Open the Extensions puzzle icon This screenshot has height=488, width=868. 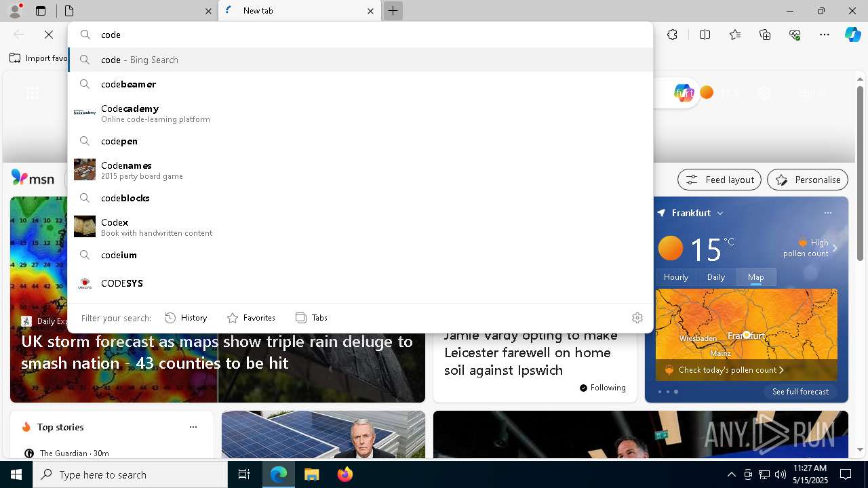(x=672, y=35)
